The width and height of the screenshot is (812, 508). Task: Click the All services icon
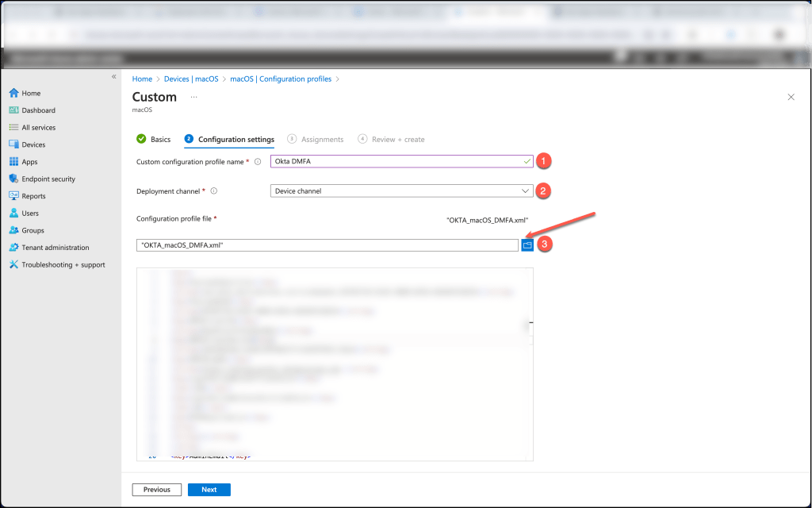(x=13, y=128)
